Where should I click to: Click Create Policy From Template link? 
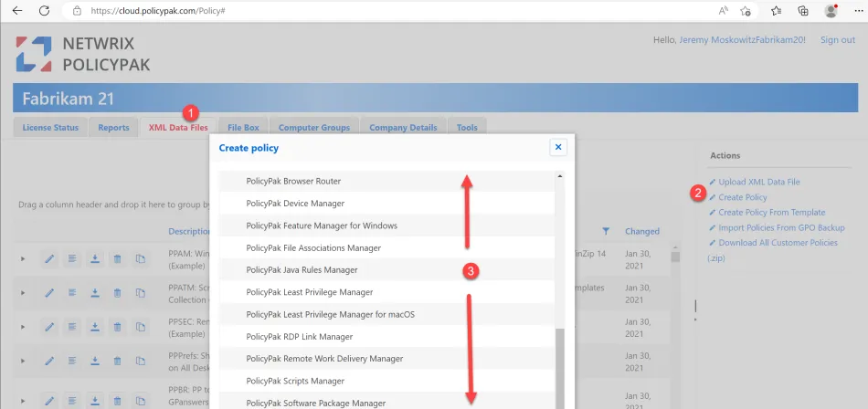pos(771,213)
